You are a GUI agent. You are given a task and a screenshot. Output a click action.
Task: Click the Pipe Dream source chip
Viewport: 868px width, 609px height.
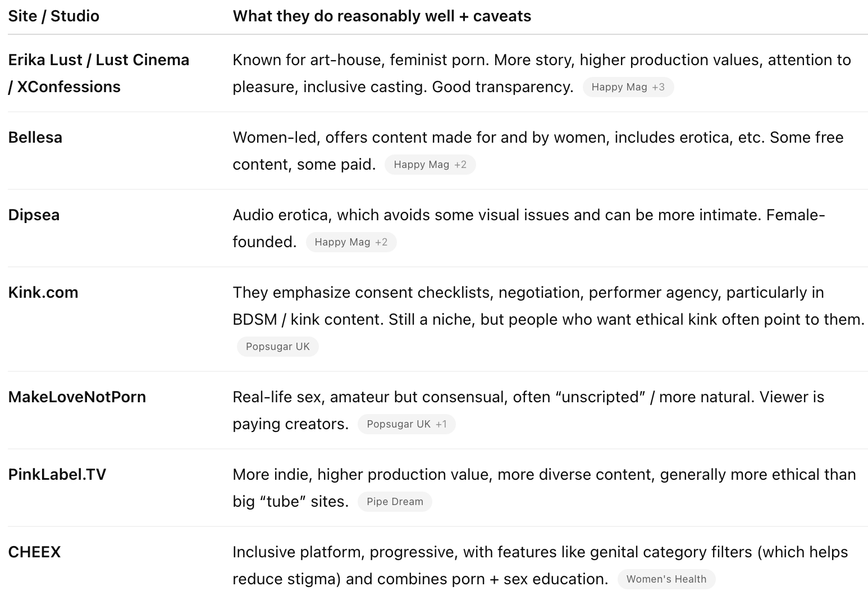(394, 502)
